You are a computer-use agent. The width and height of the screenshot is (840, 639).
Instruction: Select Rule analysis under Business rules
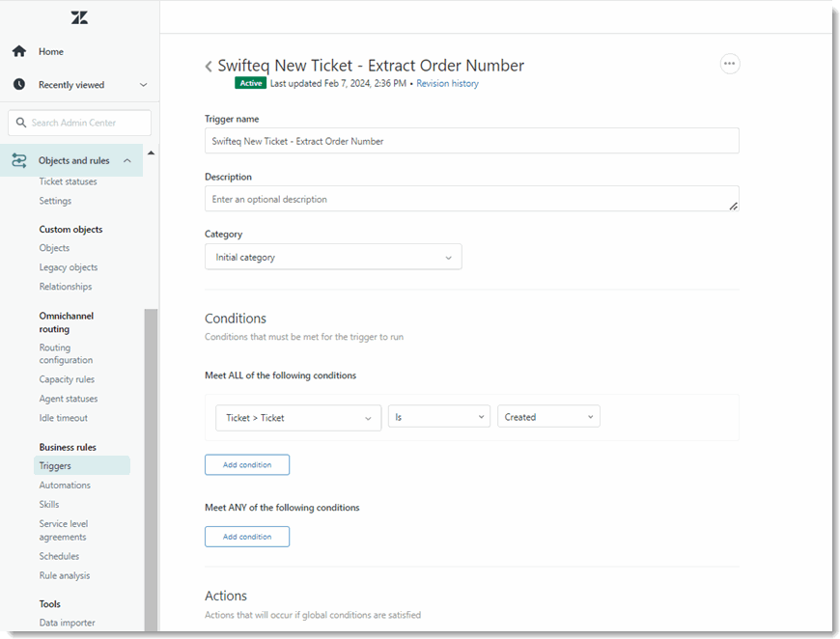64,574
